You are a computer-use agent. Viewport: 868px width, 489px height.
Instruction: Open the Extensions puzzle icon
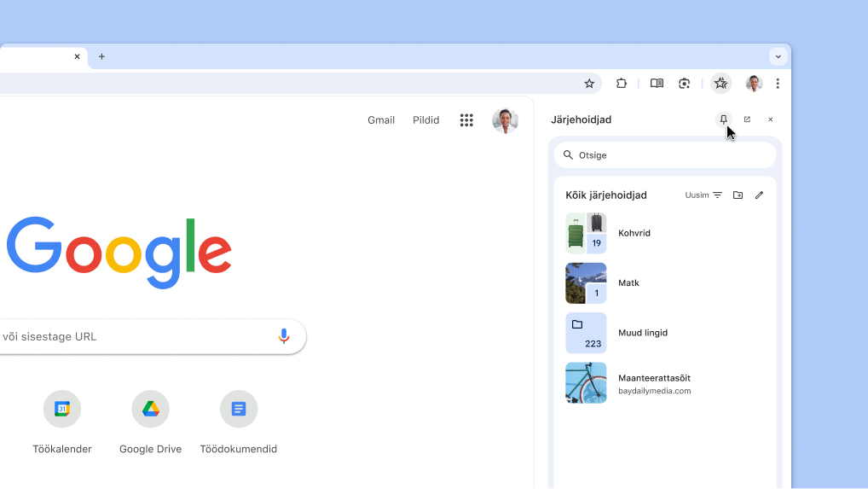(621, 84)
